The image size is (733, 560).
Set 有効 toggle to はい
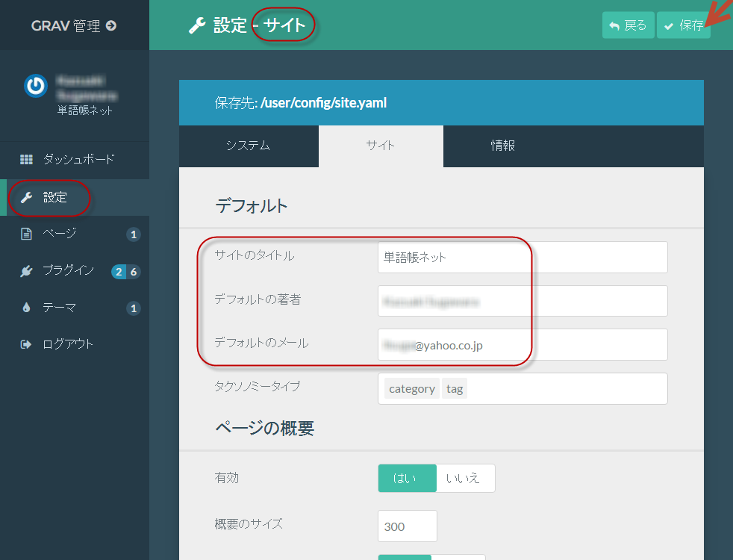pos(407,479)
